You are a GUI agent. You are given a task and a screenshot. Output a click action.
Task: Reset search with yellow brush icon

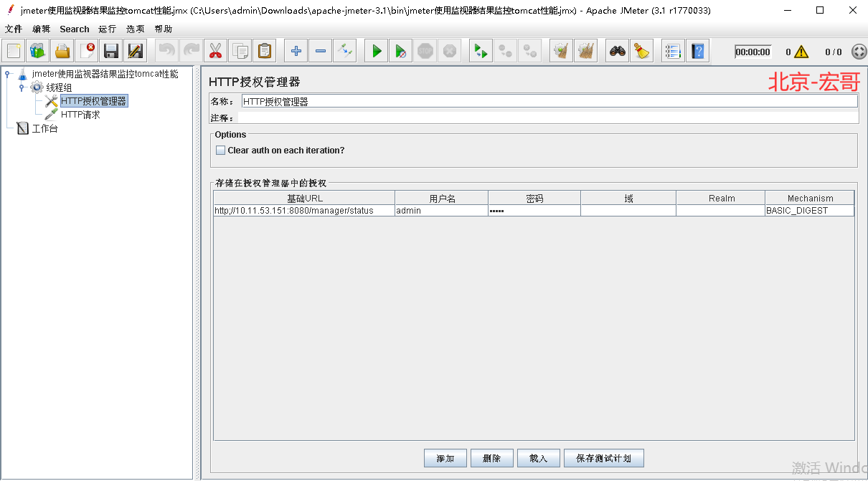point(642,51)
